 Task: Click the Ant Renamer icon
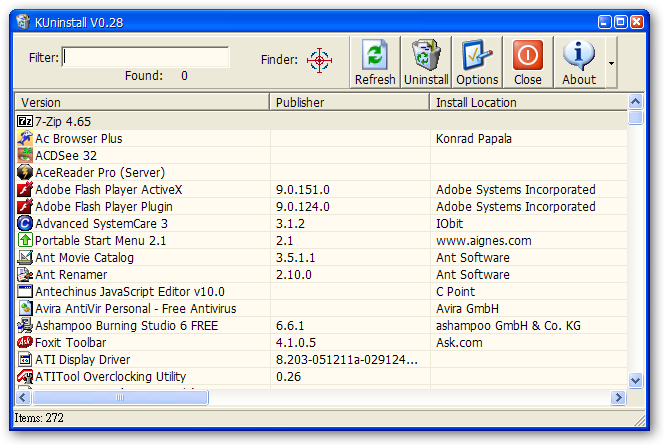pyautogui.click(x=25, y=274)
